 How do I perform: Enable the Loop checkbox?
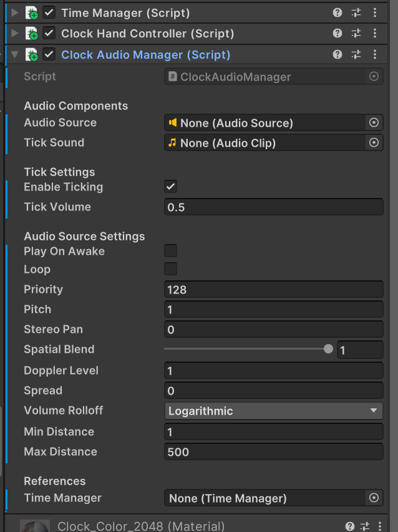tap(170, 269)
